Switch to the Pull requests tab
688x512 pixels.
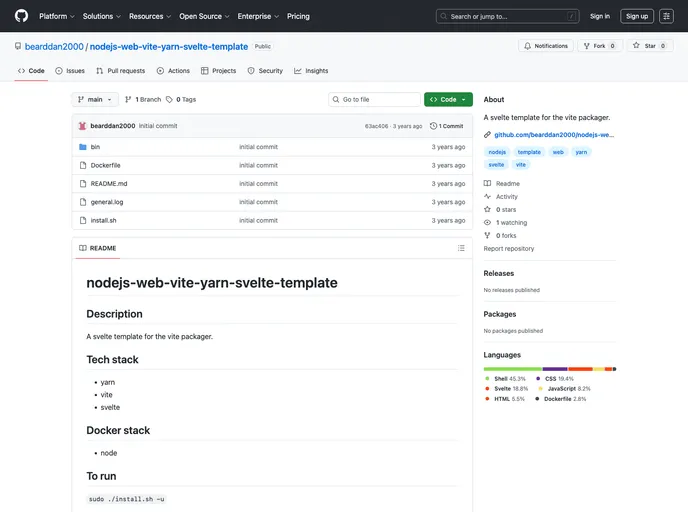[x=120, y=71]
